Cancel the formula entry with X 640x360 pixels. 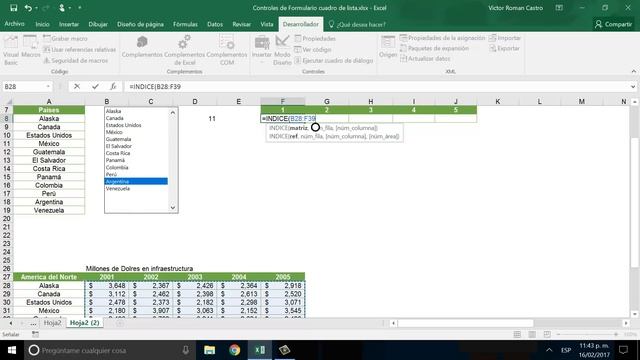77,87
